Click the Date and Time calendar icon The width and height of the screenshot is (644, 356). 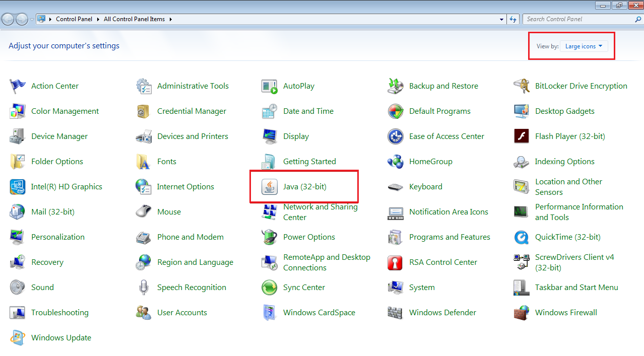pos(270,111)
